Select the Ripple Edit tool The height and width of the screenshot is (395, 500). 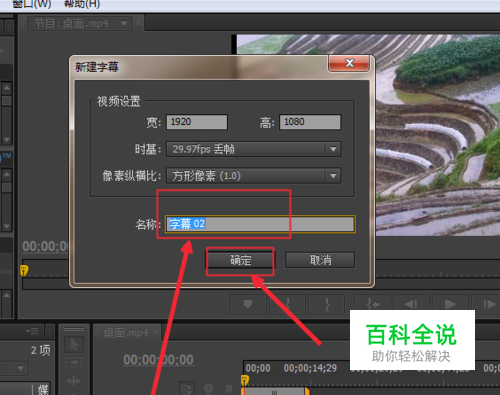point(74,380)
